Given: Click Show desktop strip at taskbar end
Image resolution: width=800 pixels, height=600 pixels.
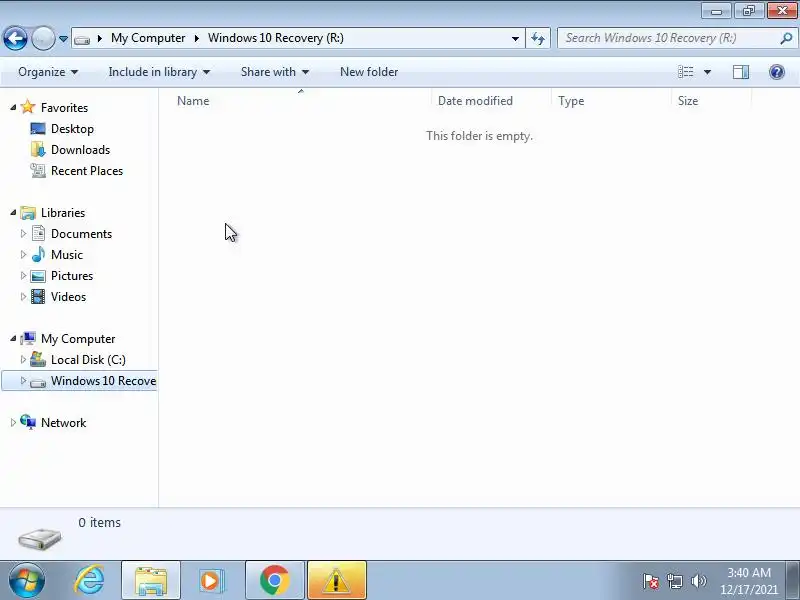Looking at the screenshot, I should coord(793,580).
